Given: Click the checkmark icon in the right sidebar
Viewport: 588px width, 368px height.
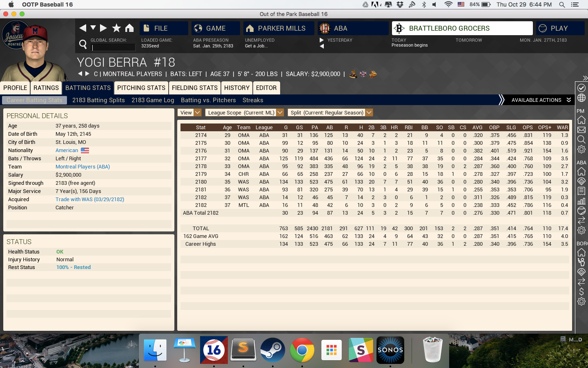Looking at the screenshot, I should (x=581, y=88).
